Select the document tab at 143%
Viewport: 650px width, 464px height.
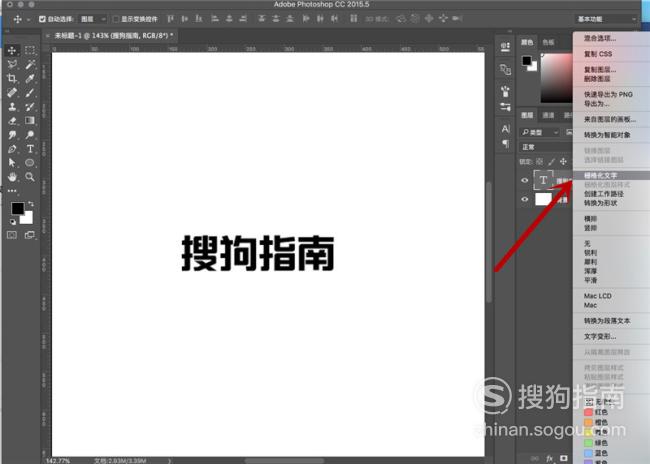coord(111,36)
